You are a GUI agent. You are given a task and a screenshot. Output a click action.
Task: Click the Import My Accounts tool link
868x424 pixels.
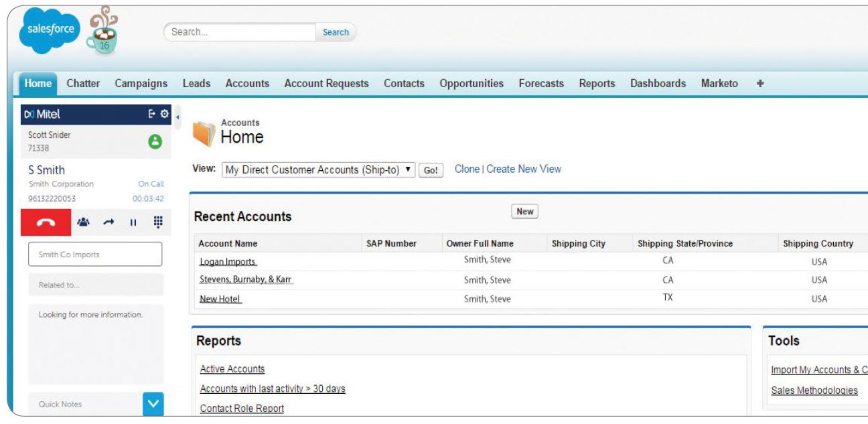coord(820,369)
